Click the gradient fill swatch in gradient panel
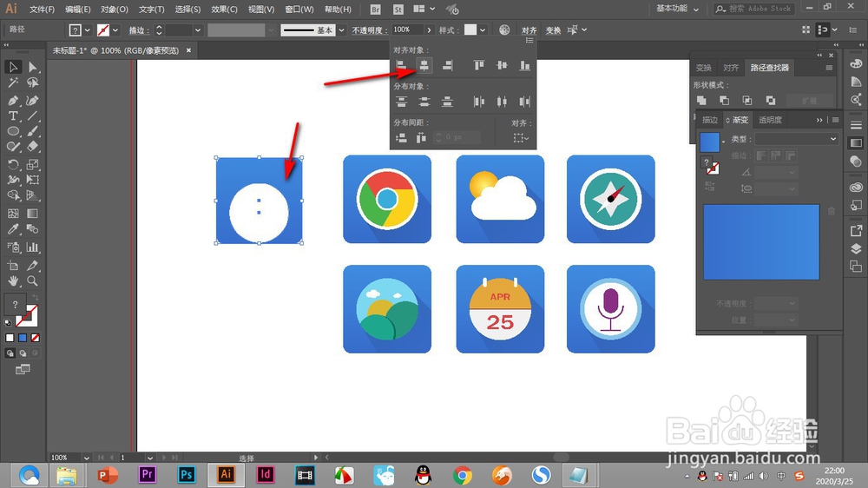The height and width of the screenshot is (488, 868). 710,142
